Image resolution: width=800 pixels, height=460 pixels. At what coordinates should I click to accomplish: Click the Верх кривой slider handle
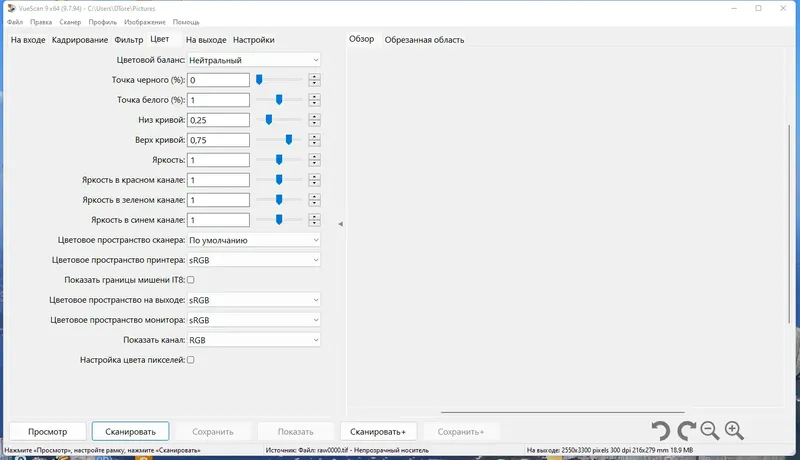pyautogui.click(x=289, y=139)
